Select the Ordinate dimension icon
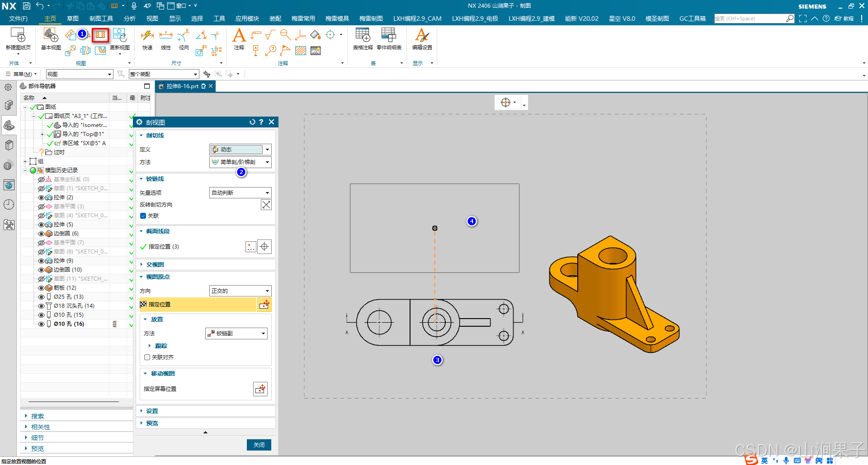868x465 pixels. tap(217, 51)
